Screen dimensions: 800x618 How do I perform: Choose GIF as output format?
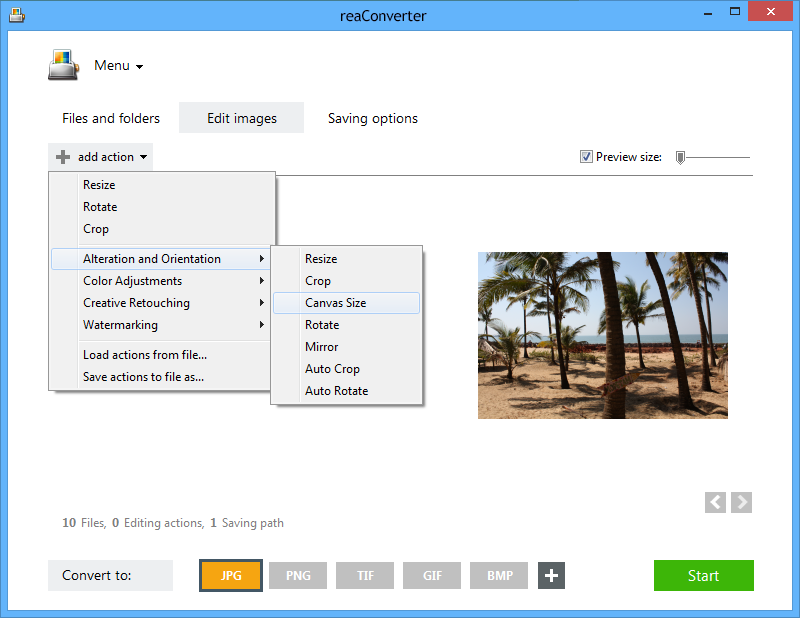point(432,576)
